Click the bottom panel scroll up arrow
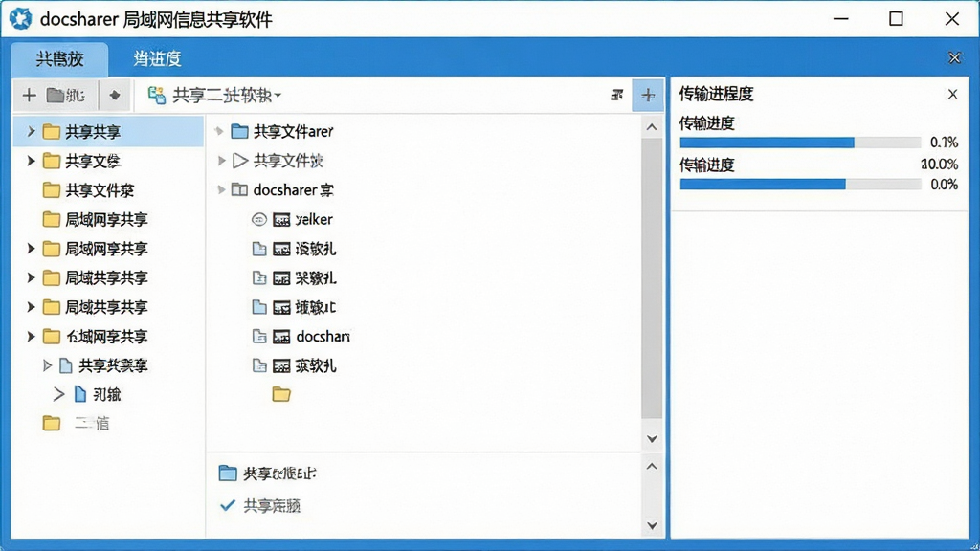 click(651, 466)
